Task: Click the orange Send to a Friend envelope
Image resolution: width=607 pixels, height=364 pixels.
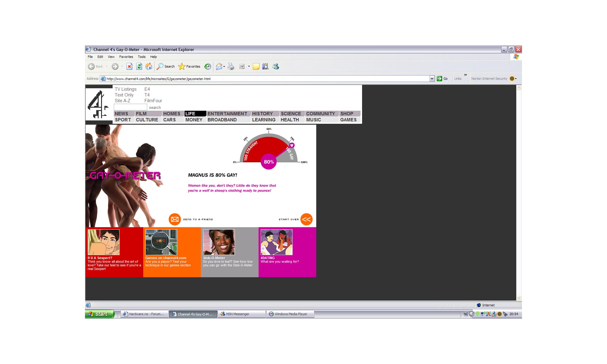Action: (x=175, y=219)
